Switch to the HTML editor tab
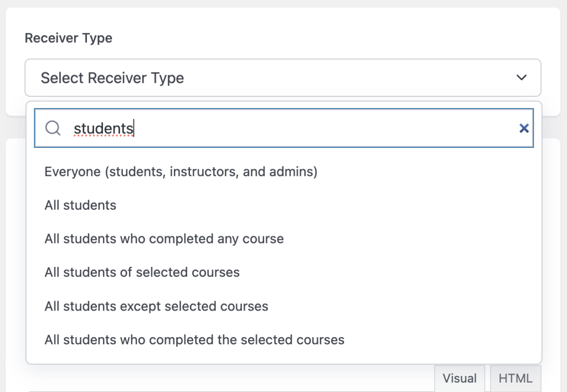 click(x=516, y=379)
